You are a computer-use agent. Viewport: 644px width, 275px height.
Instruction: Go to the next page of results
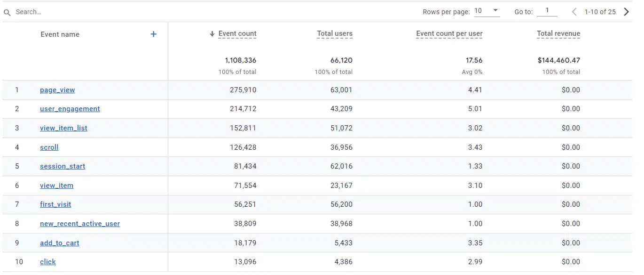tap(626, 12)
